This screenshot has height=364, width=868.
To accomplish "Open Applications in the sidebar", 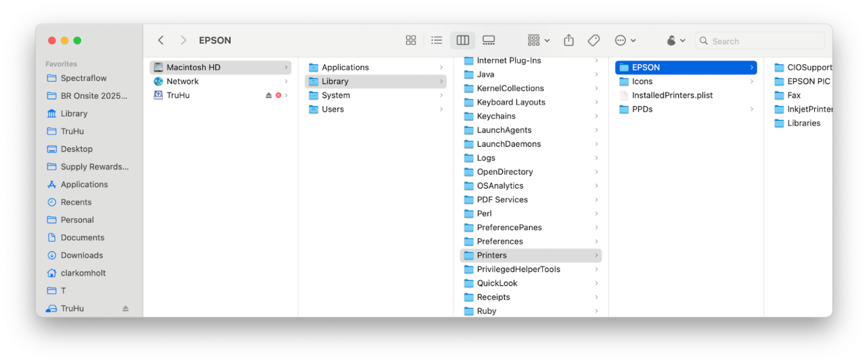I will point(84,185).
